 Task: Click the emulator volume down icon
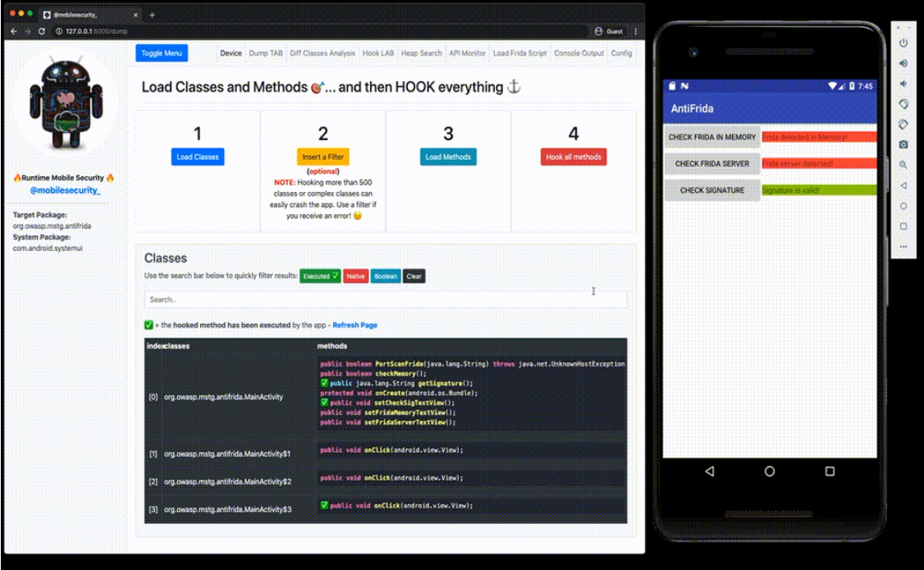click(x=903, y=84)
